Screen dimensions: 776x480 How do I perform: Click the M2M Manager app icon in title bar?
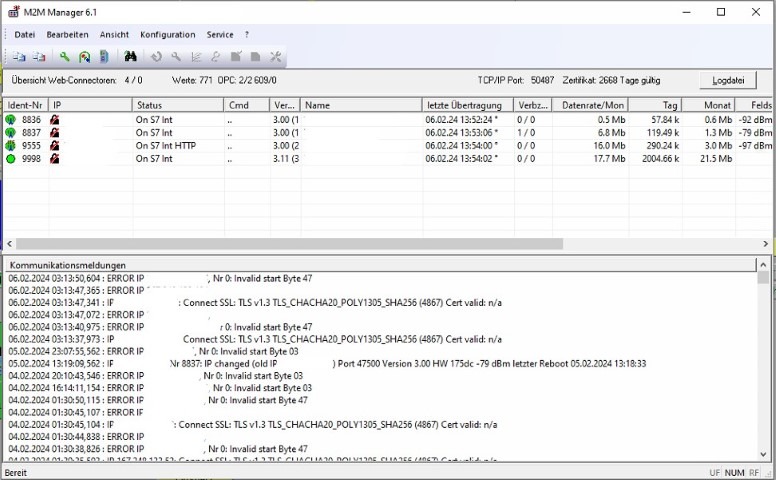14,12
